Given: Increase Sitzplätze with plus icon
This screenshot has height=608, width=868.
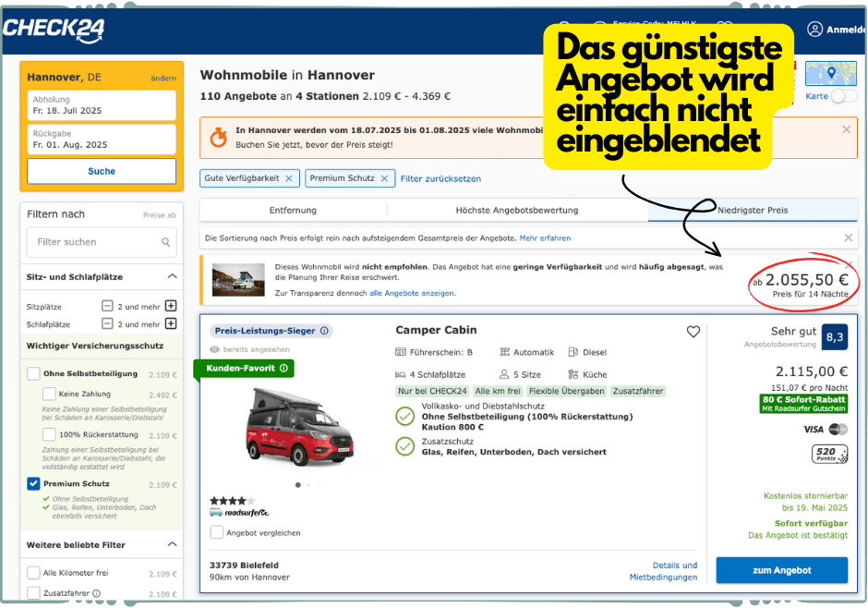Looking at the screenshot, I should [x=171, y=306].
